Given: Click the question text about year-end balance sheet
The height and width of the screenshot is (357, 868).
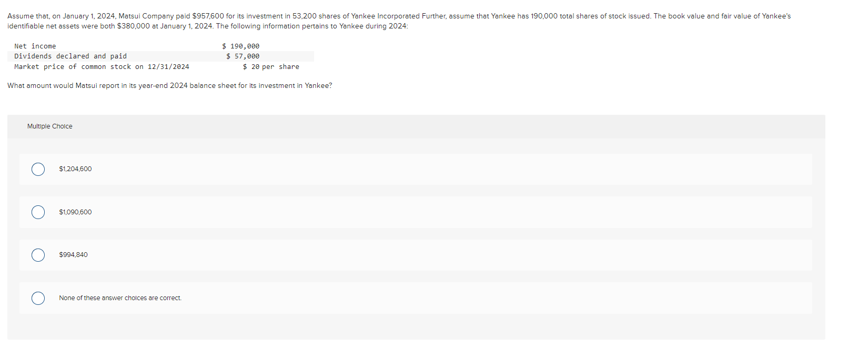Looking at the screenshot, I should pos(170,85).
